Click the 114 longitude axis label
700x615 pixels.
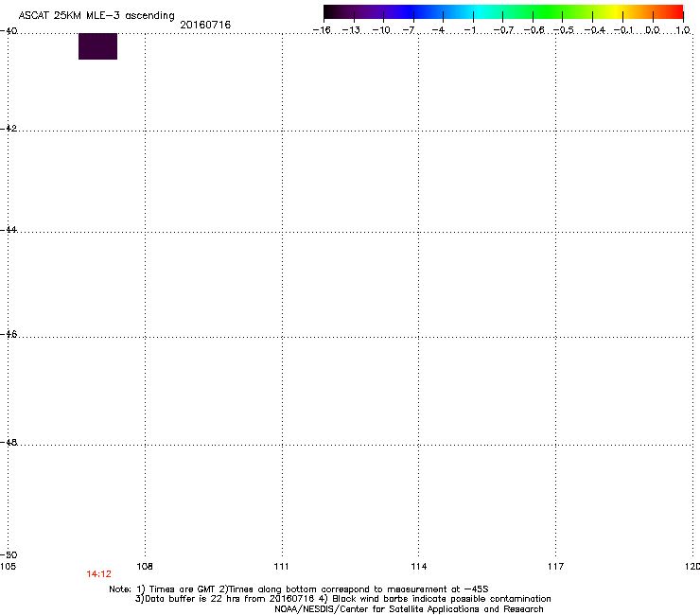point(419,567)
